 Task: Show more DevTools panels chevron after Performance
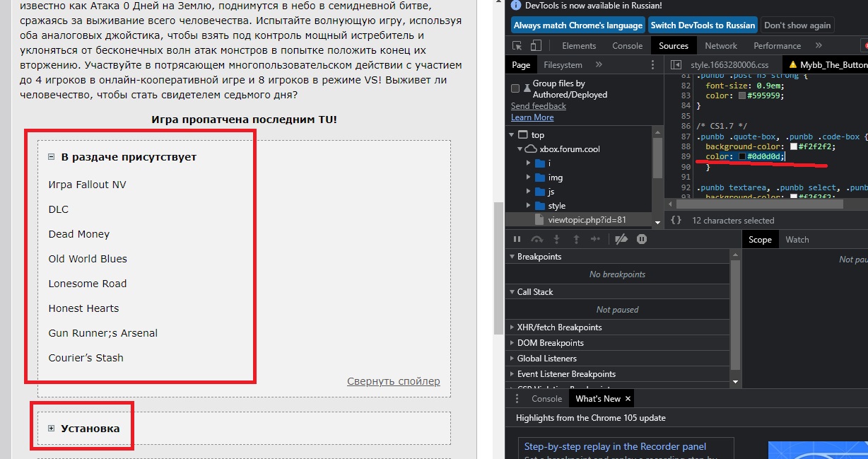click(819, 46)
